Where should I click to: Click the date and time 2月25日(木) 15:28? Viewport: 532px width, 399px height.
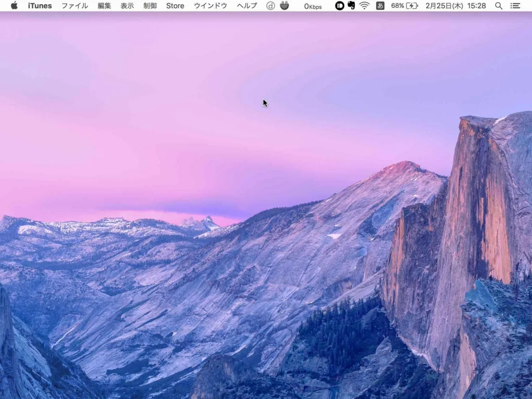[x=456, y=6]
